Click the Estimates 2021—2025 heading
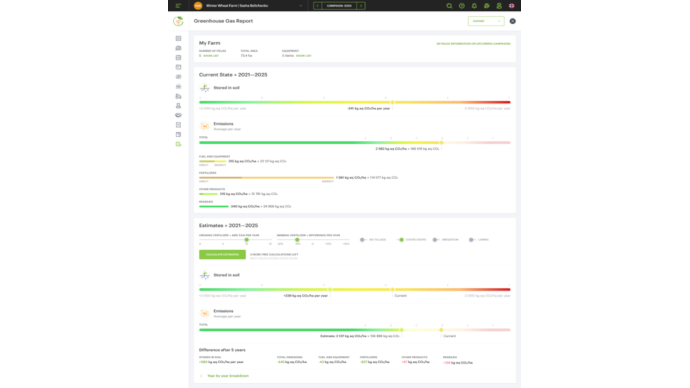The image size is (690, 388). coord(228,226)
